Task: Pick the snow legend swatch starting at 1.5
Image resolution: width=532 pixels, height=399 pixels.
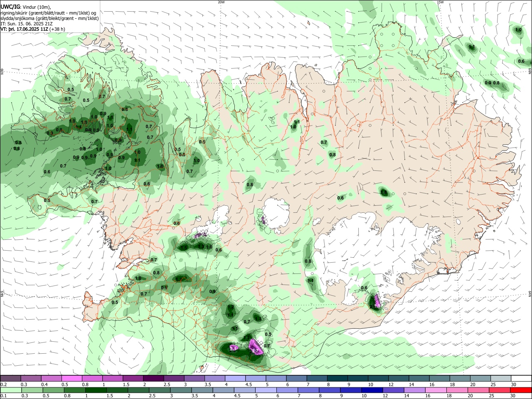Action: point(133,379)
